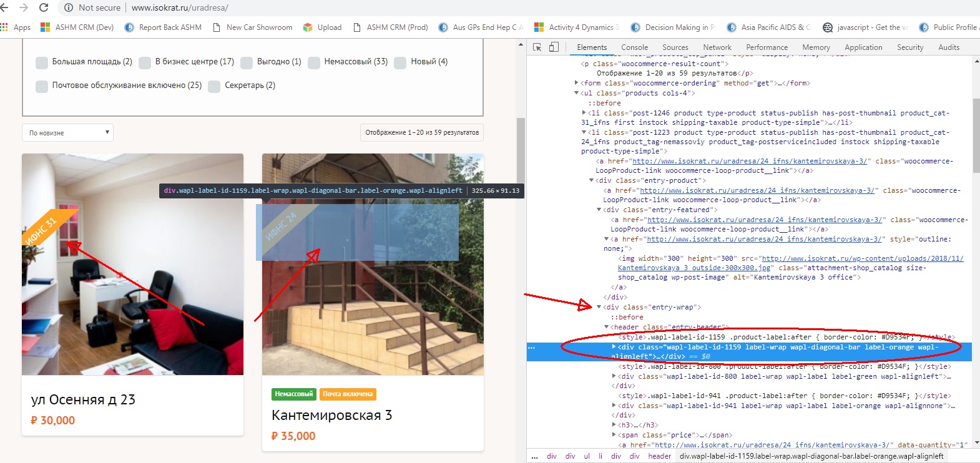The width and height of the screenshot is (980, 463).
Task: Click the Not secure site info icon
Action: coord(69,7)
